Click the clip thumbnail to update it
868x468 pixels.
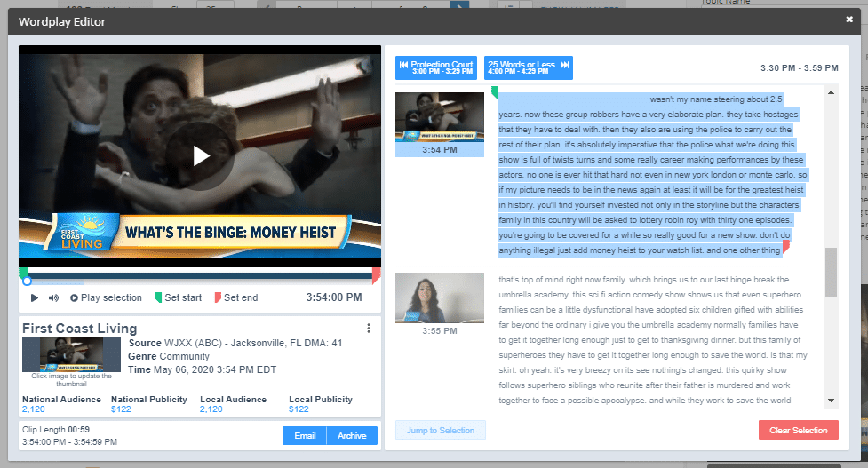point(71,354)
